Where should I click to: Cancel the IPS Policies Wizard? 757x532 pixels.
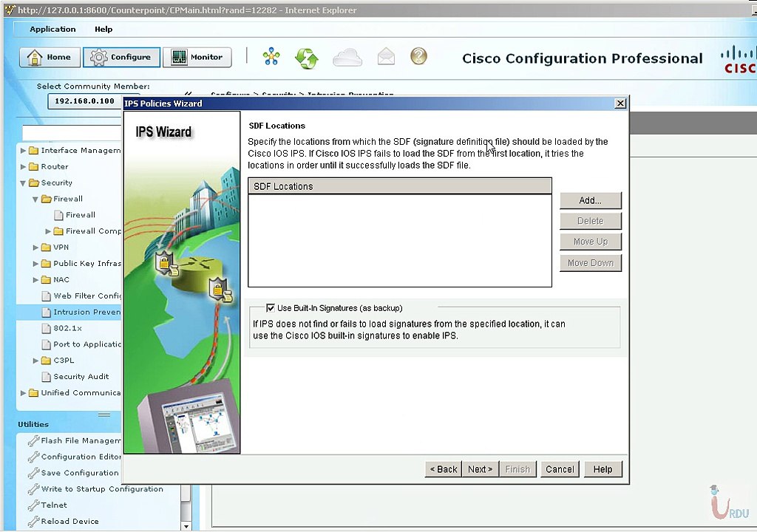pyautogui.click(x=560, y=469)
